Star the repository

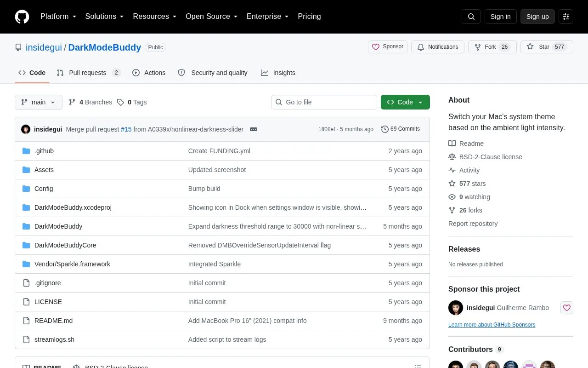click(547, 47)
